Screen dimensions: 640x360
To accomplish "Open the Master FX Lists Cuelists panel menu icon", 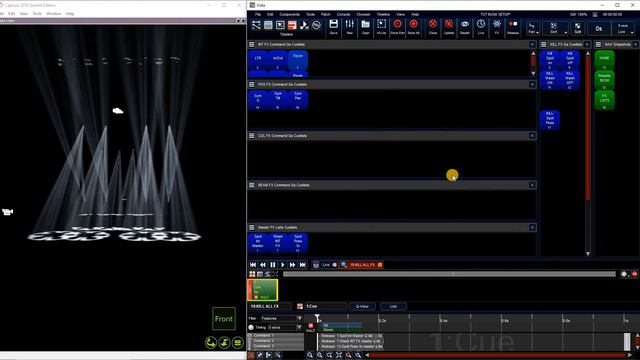I will point(252,227).
